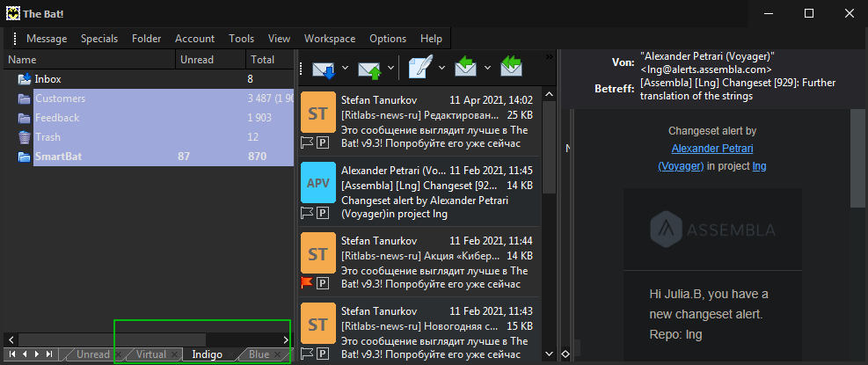This screenshot has width=868, height=365.
Task: Toggle flag on 11 Apr 2021 Stefan Tanurkov message
Action: (x=307, y=142)
